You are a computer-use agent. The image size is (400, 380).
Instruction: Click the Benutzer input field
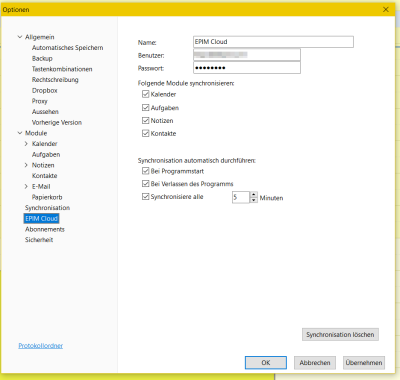(x=247, y=55)
